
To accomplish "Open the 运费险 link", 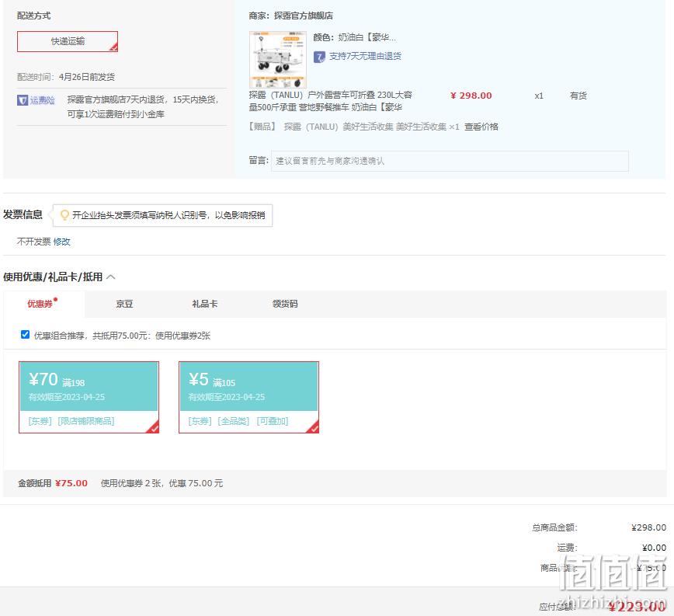I will (42, 100).
